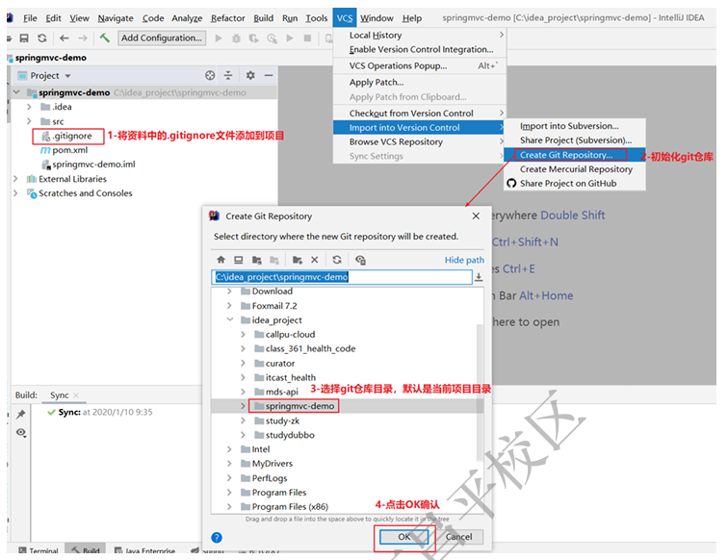Select the study-zk folder in dialog
The width and height of the screenshot is (728, 560).
pos(277,420)
